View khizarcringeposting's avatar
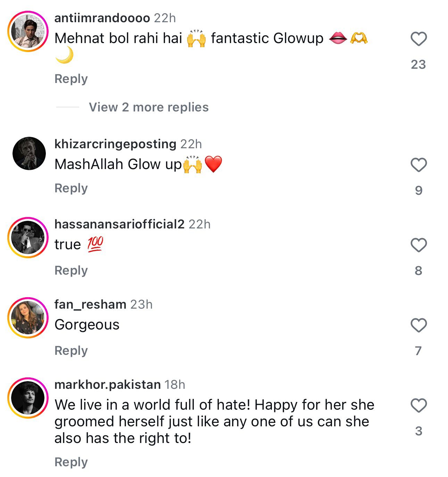This screenshot has width=448, height=477. 29,153
